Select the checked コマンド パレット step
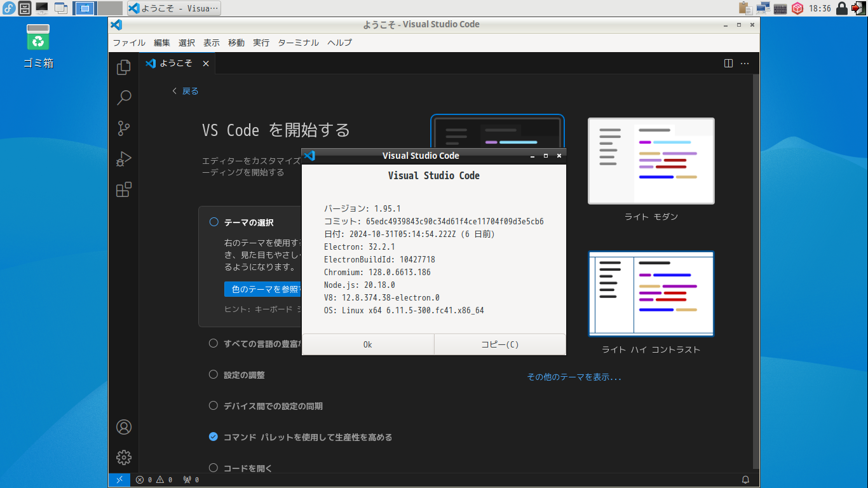 coord(301,437)
